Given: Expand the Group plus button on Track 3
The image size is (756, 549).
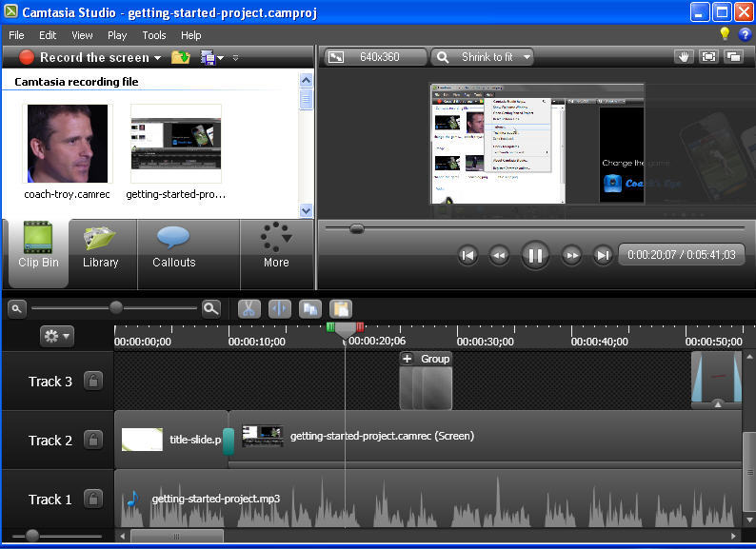Looking at the screenshot, I should point(408,359).
